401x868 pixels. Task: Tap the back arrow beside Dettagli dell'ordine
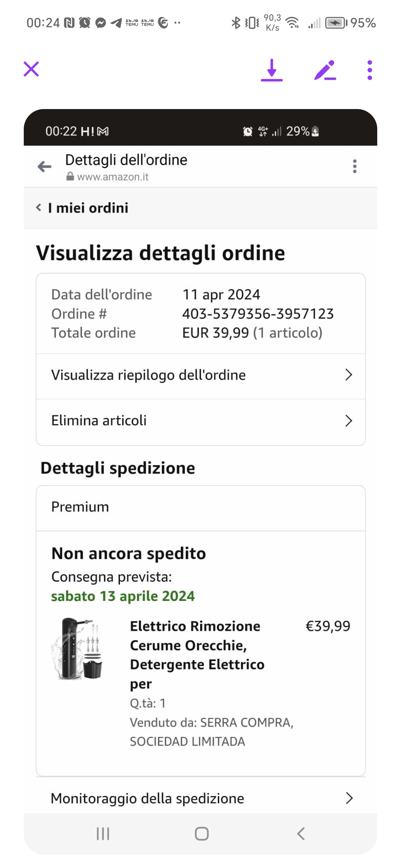tap(45, 167)
